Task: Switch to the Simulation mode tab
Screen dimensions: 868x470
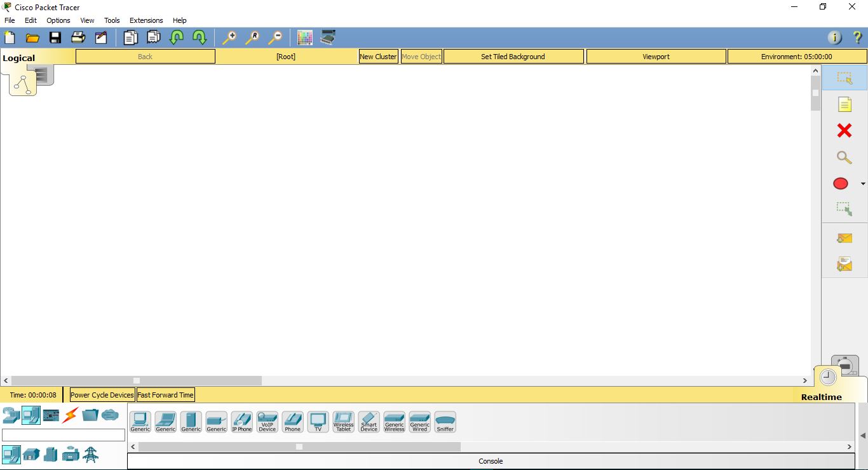Action: (x=846, y=365)
